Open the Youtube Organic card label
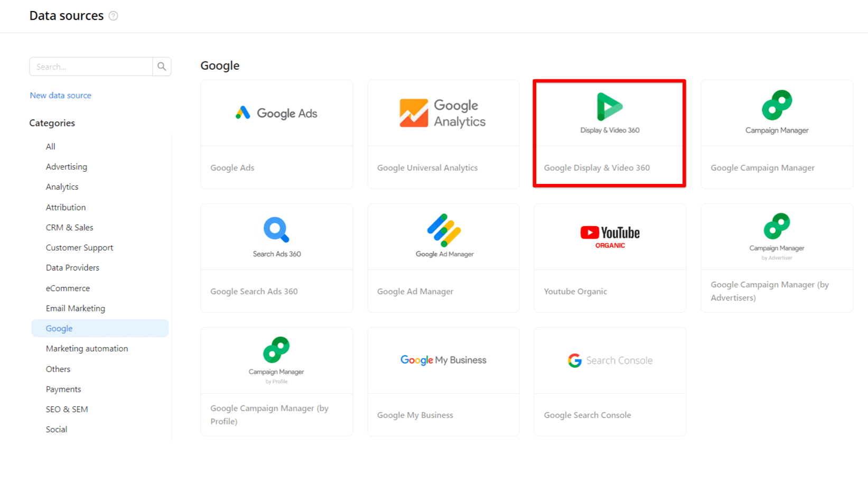Viewport: 868px width, 482px height. tap(575, 291)
